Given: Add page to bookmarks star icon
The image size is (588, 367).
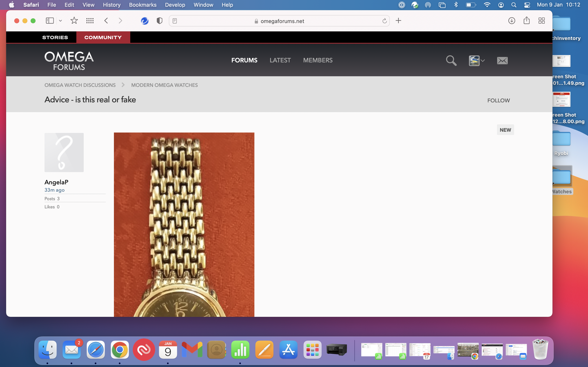Looking at the screenshot, I should pos(74,21).
